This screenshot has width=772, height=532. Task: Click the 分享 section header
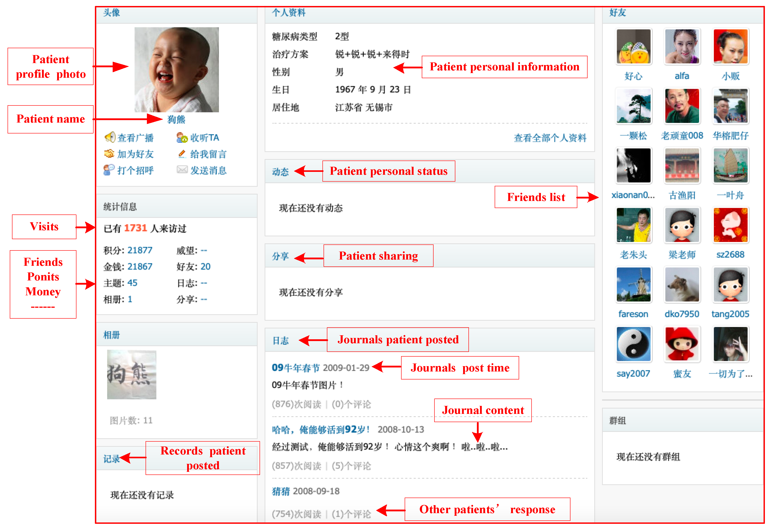280,256
